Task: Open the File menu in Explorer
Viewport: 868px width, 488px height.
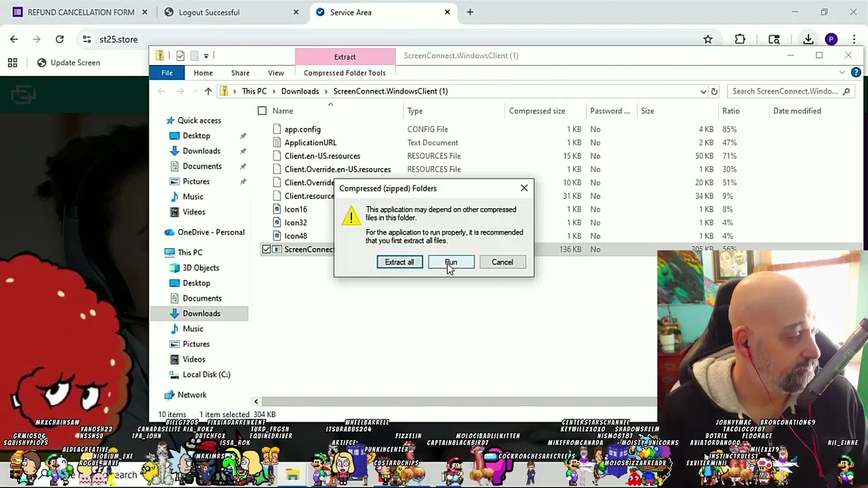Action: [x=167, y=73]
